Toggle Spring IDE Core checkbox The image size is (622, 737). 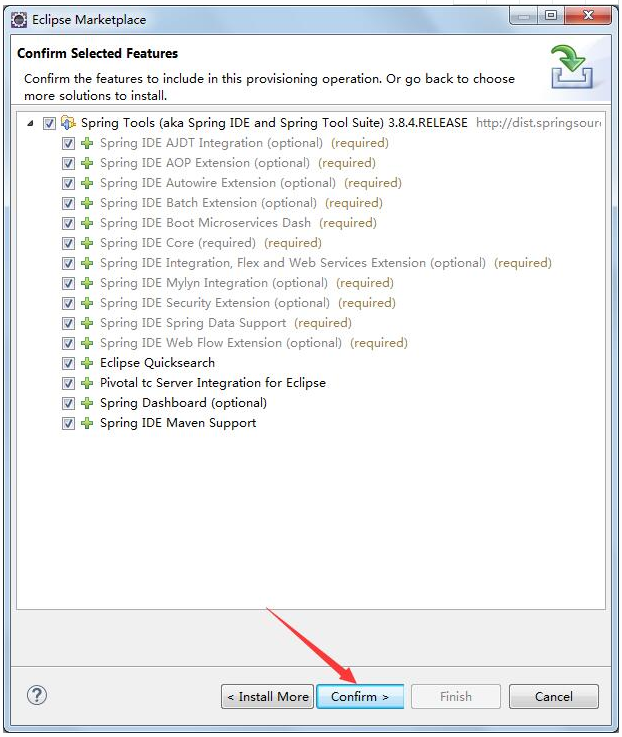[x=68, y=243]
